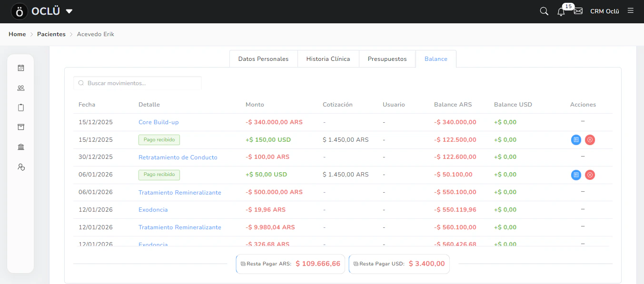Click Acevedo Erik breadcrumb text

point(95,34)
